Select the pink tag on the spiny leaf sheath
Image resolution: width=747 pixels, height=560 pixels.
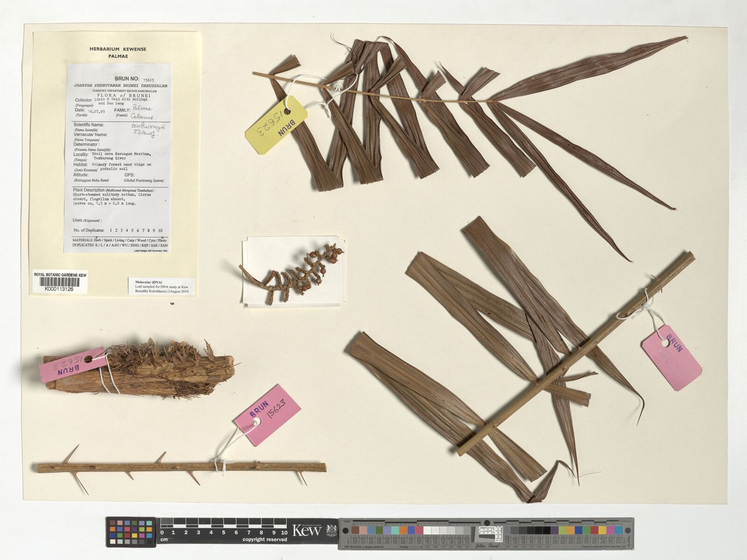tap(72, 364)
